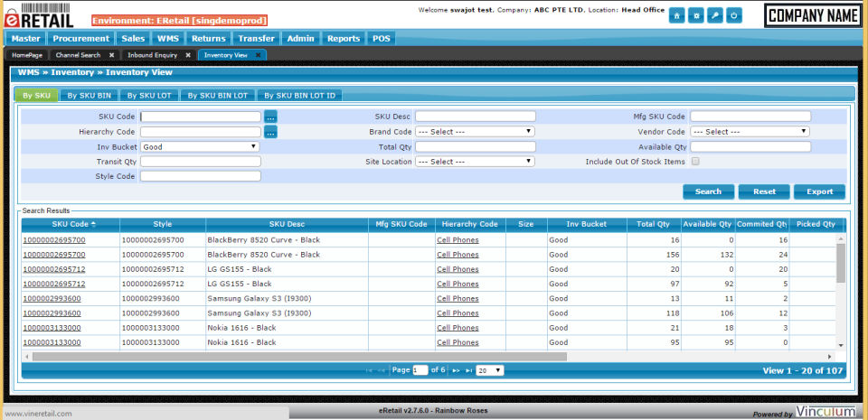The width and height of the screenshot is (868, 420).
Task: Click the Search button
Action: click(x=708, y=191)
